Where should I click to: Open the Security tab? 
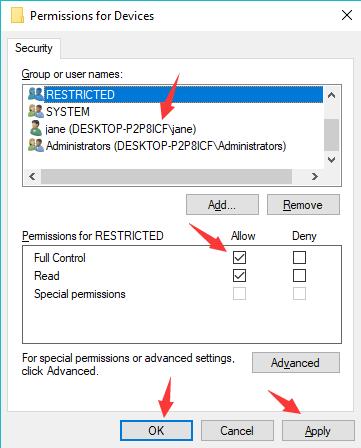[34, 48]
